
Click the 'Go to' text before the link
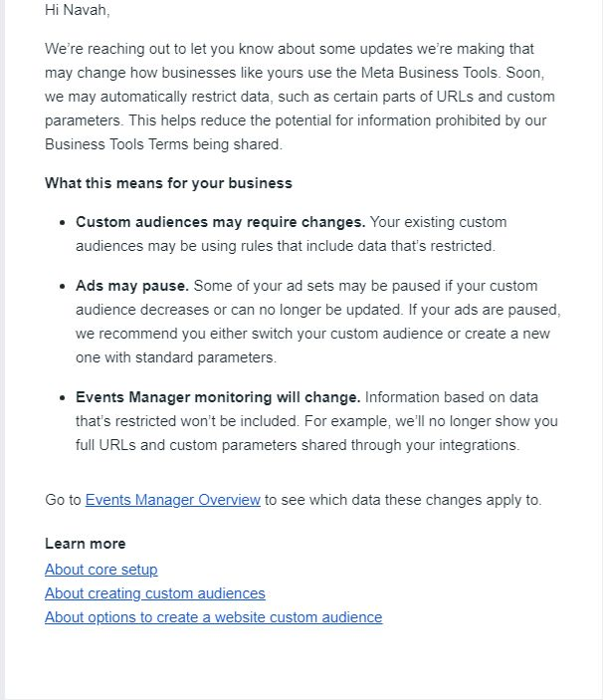[63, 500]
